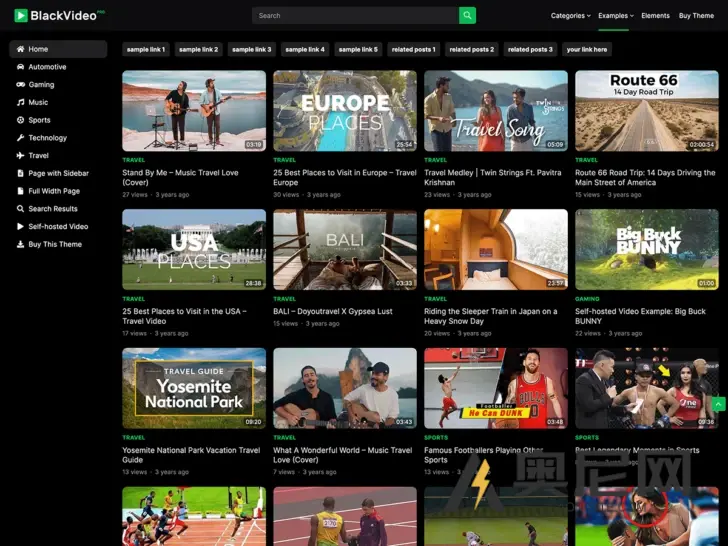728x546 pixels.
Task: Click the sample link 3 button
Action: [x=252, y=49]
